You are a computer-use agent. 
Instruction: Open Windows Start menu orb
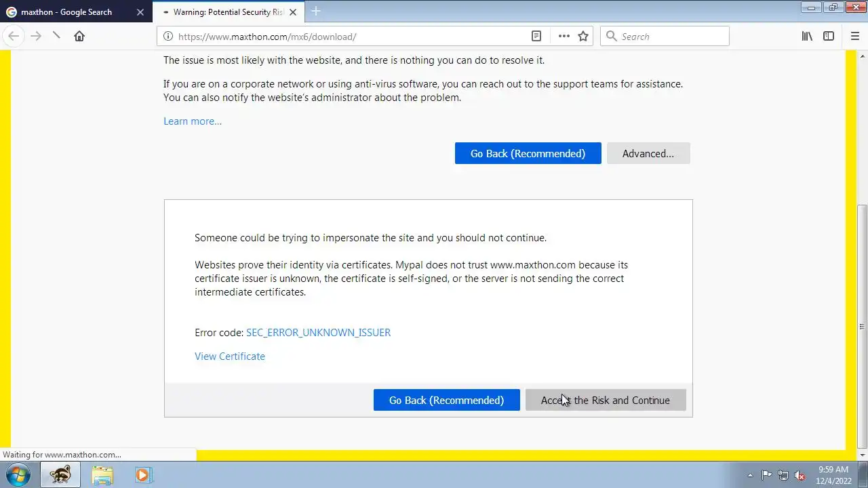tap(18, 474)
